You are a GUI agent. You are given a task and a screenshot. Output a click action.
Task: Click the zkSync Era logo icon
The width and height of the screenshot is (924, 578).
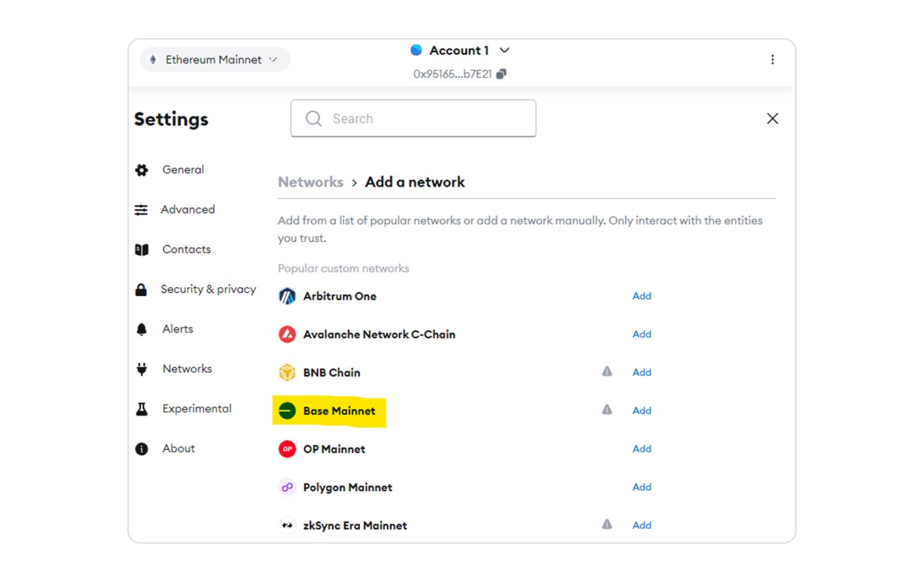pyautogui.click(x=287, y=526)
